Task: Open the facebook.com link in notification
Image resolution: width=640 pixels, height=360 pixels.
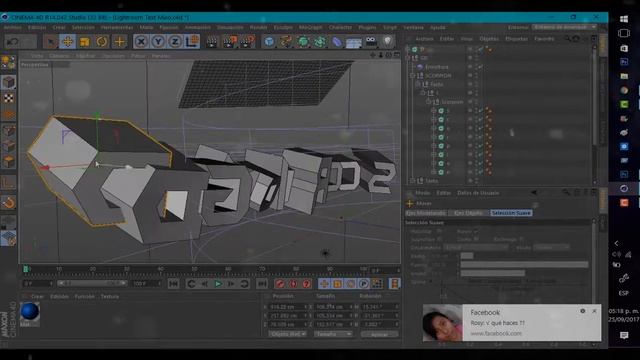Action: click(496, 333)
